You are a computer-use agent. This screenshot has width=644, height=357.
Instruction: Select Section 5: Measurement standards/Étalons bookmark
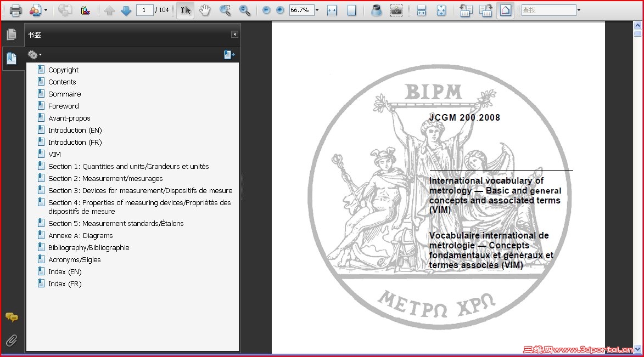pyautogui.click(x=116, y=223)
